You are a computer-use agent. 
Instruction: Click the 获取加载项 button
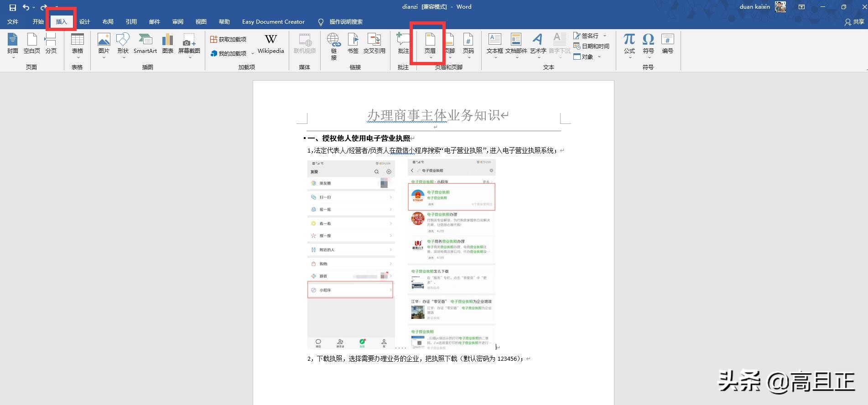pos(228,40)
